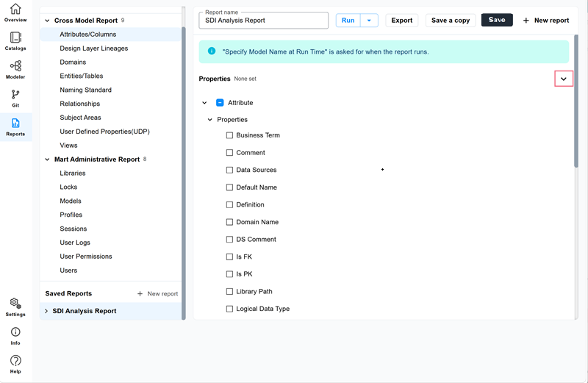Check the Definition checkbox
The height and width of the screenshot is (383, 588).
click(229, 204)
